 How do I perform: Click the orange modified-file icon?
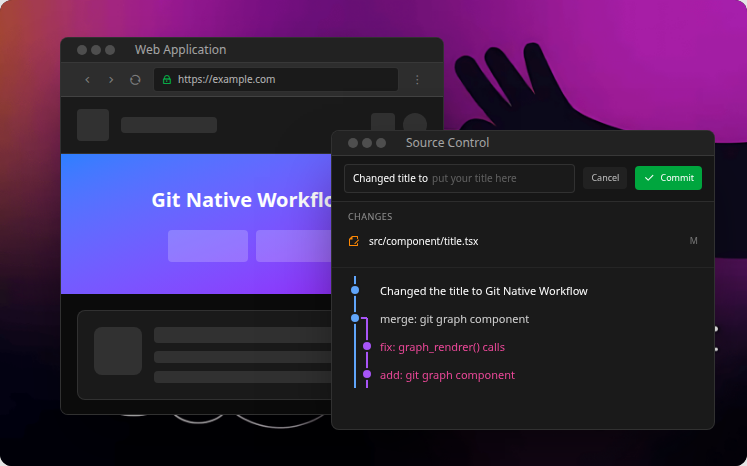[x=353, y=241]
